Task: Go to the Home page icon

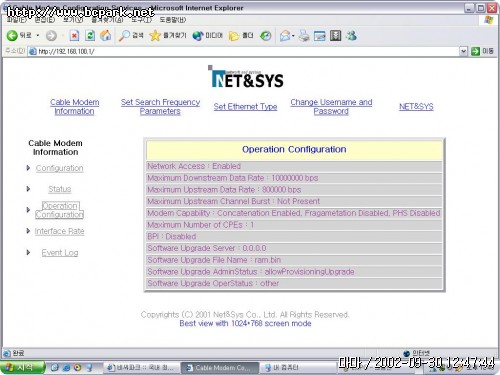Action: (x=106, y=35)
